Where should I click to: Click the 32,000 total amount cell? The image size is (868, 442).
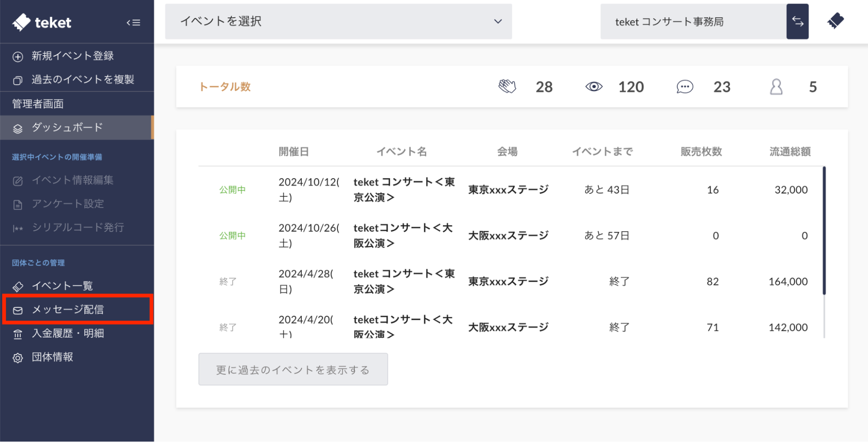pos(791,190)
